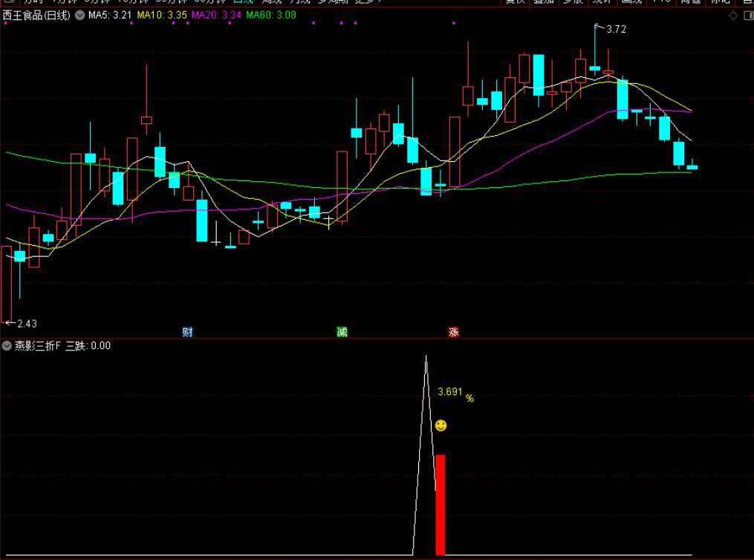Select the MA20 moving average label

[x=216, y=15]
